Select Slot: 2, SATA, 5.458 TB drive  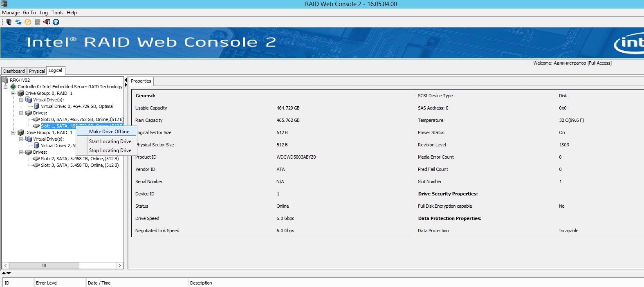click(x=80, y=159)
